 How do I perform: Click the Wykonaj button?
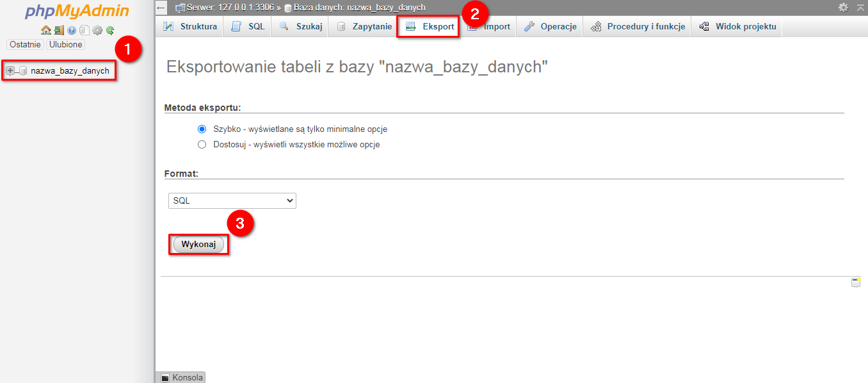(x=198, y=245)
